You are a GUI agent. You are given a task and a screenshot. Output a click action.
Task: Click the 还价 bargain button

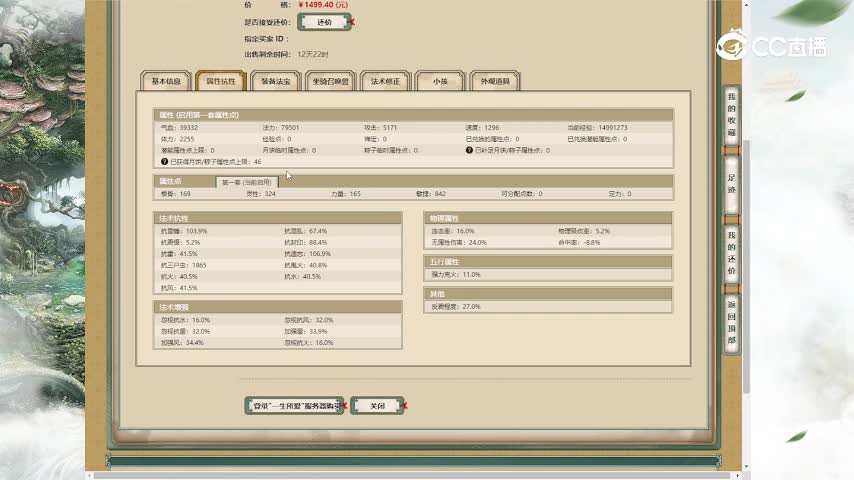[323, 21]
